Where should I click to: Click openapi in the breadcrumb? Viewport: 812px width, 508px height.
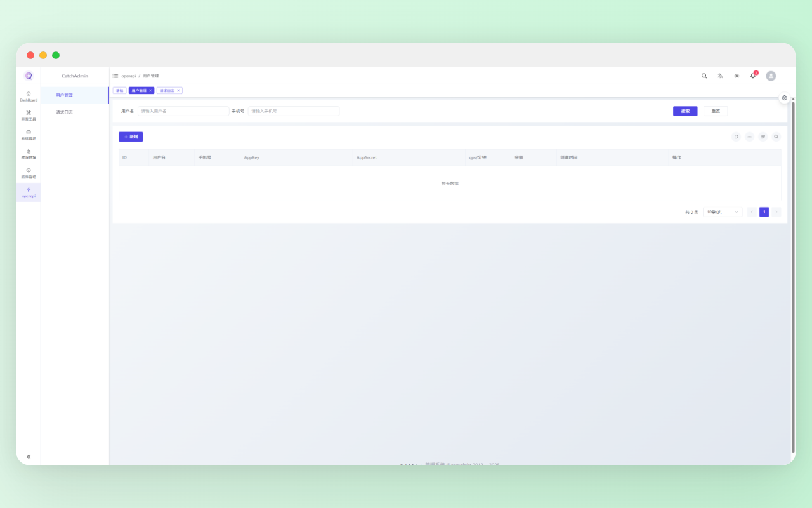(129, 76)
